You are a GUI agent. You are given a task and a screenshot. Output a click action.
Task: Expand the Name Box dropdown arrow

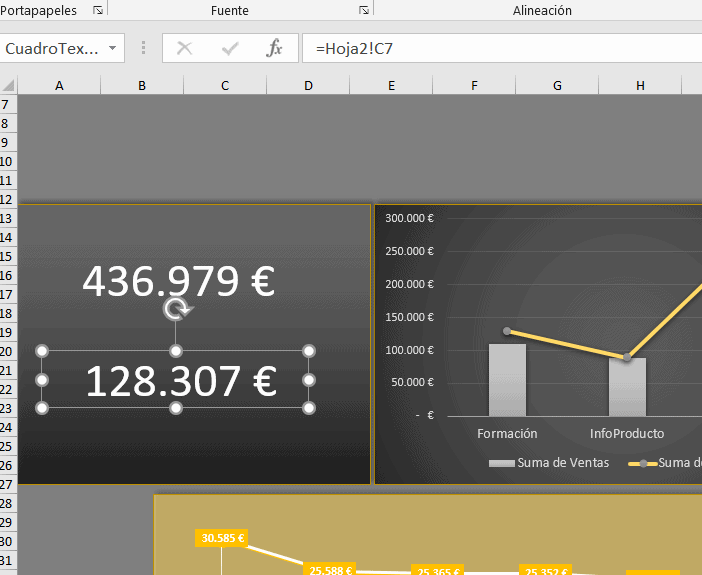tap(112, 48)
